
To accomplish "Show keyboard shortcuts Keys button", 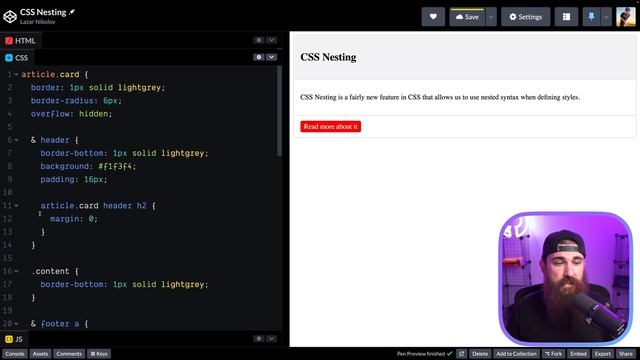I will pyautogui.click(x=99, y=354).
